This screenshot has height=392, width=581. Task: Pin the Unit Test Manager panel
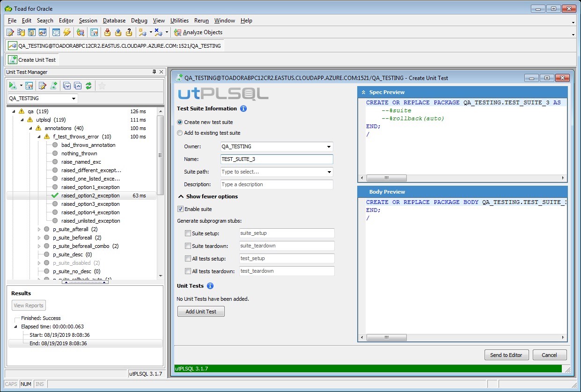click(x=154, y=72)
